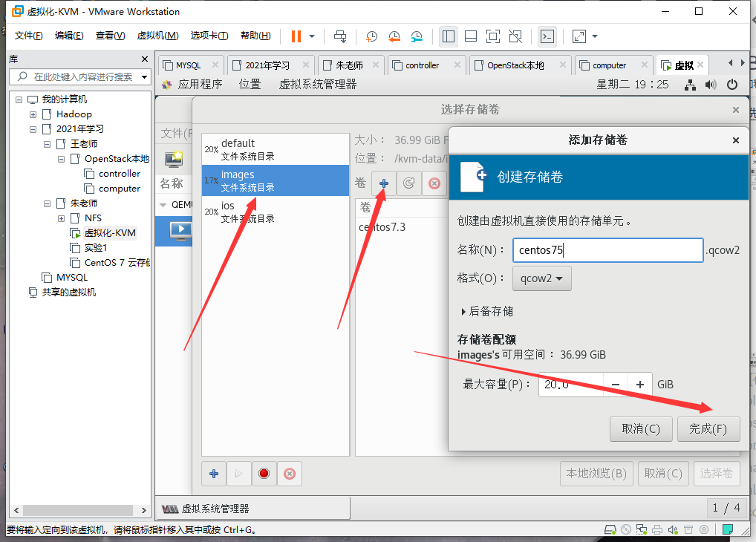Open the 选项卡(T) menu

(x=209, y=36)
